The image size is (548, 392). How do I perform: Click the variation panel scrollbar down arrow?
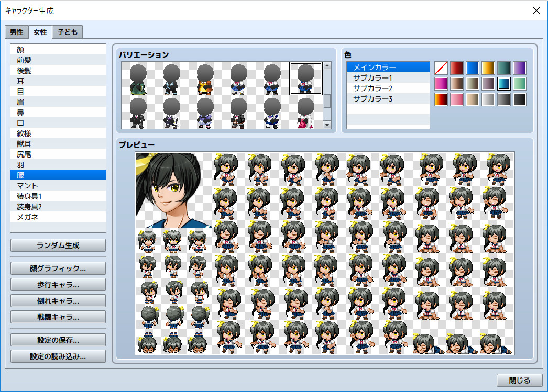[x=327, y=126]
